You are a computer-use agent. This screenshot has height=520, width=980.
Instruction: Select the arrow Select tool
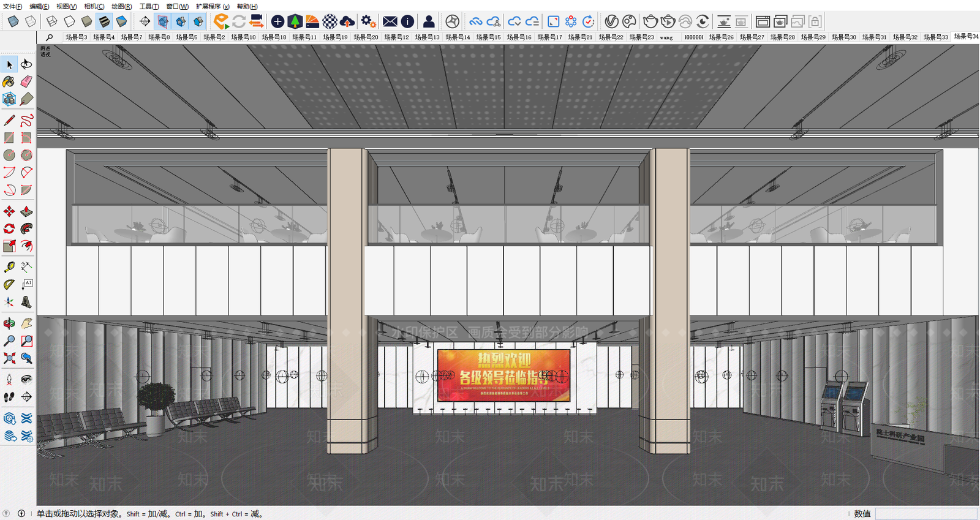[x=9, y=64]
